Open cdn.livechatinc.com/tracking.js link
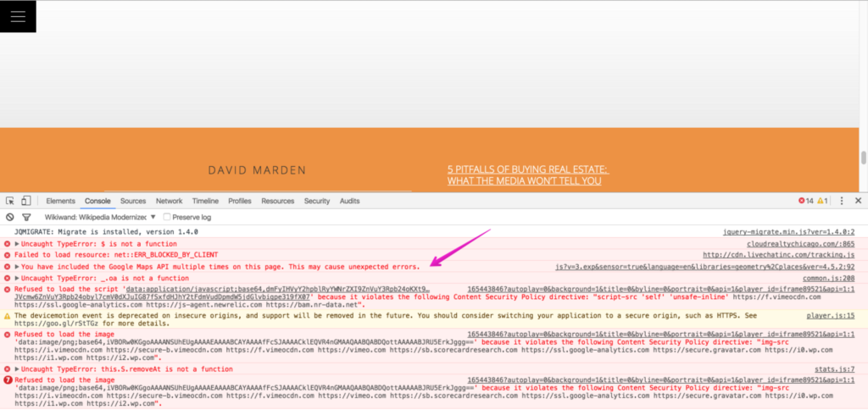 click(779, 255)
